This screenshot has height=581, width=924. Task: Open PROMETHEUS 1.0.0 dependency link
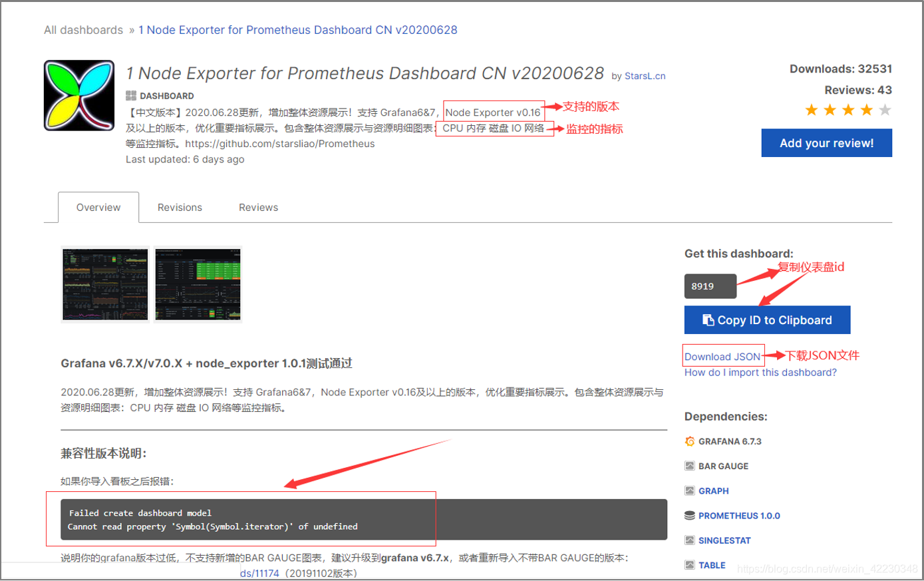click(x=739, y=516)
